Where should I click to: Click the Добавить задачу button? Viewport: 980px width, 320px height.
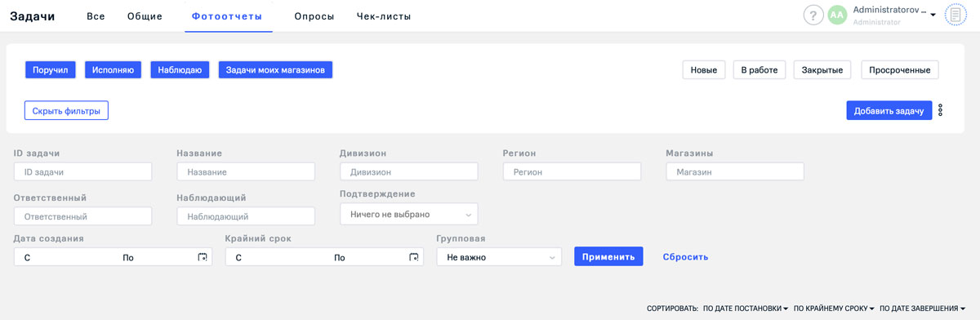pyautogui.click(x=889, y=110)
